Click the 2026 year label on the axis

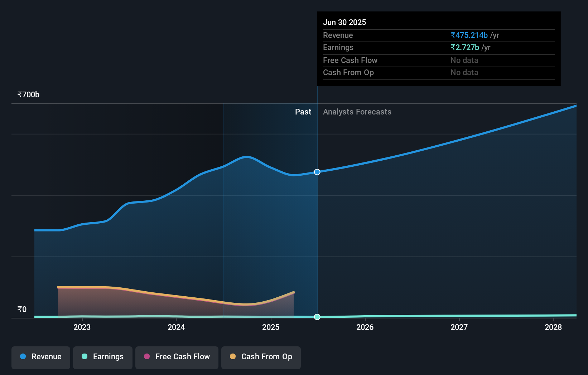[365, 327]
